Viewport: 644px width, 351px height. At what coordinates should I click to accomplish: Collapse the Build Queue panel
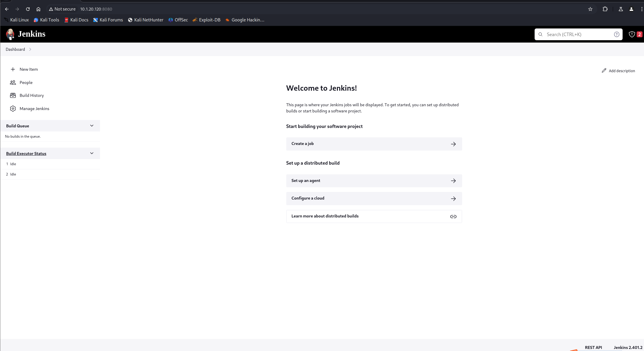[x=92, y=126]
